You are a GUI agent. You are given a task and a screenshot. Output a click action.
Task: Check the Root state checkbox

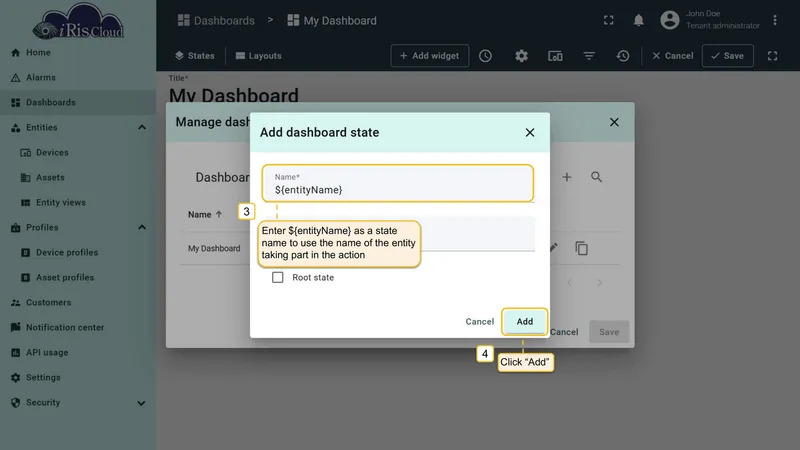278,277
